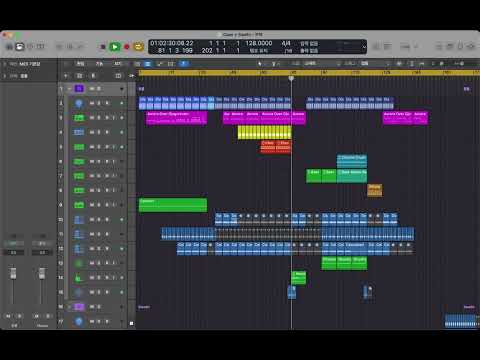Mute track 17

tap(92, 321)
